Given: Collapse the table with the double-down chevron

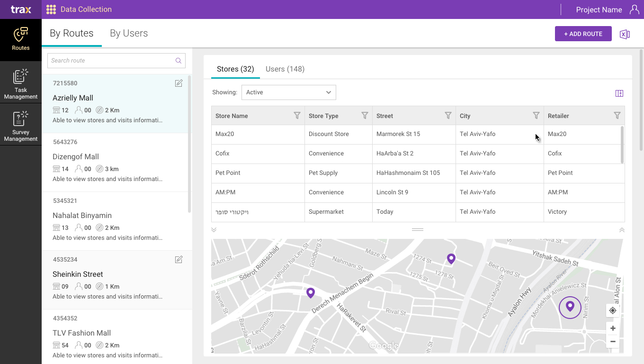Looking at the screenshot, I should (214, 230).
